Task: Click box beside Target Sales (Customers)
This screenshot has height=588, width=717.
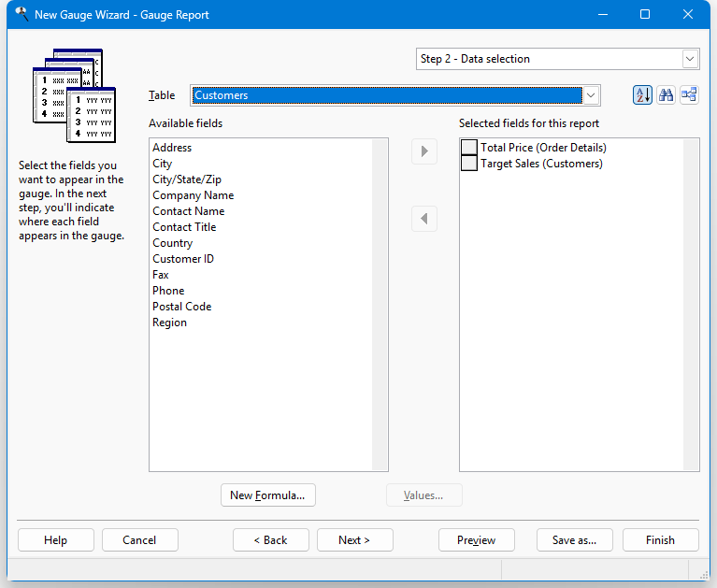Action: (x=469, y=164)
